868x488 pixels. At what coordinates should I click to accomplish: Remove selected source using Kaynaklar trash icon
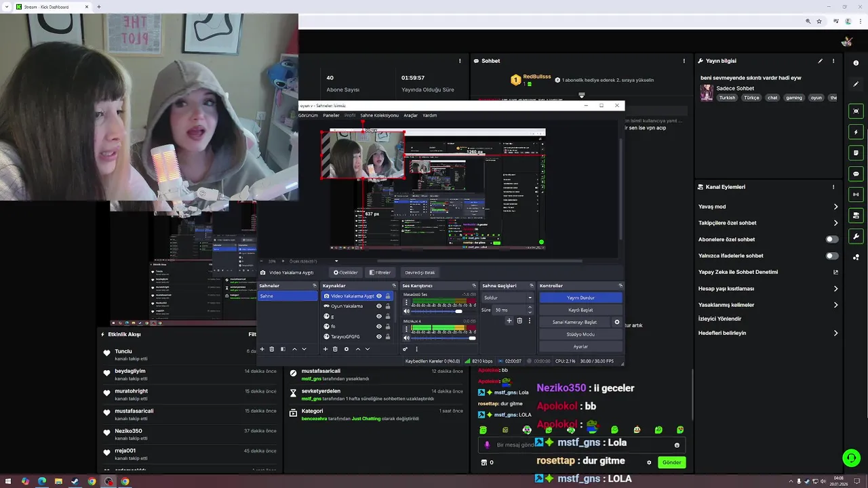[335, 349]
